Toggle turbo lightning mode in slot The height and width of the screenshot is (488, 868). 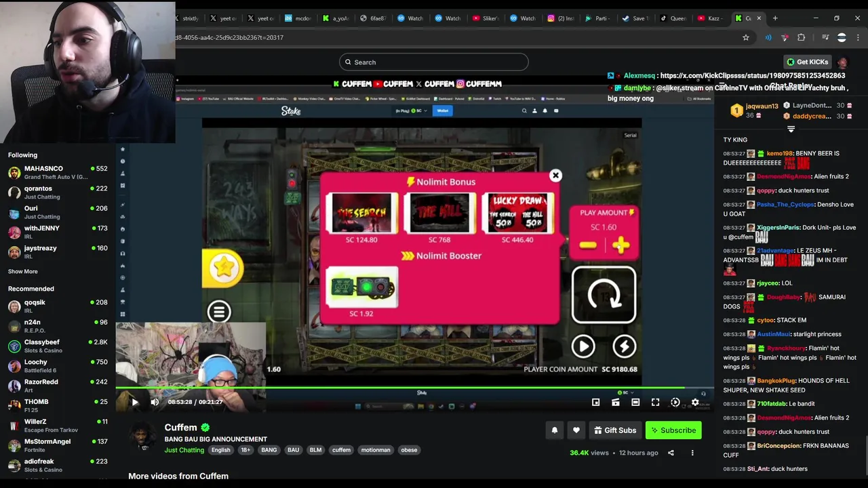(624, 346)
